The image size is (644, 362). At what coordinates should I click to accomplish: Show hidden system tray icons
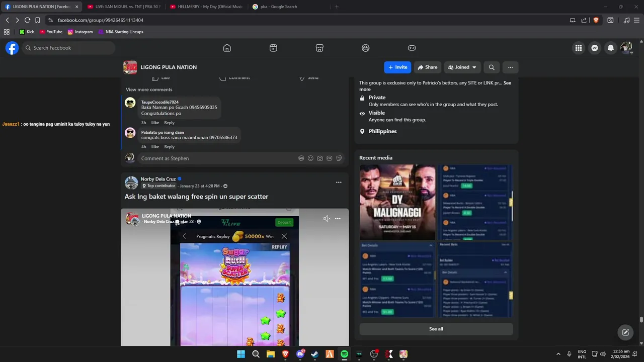[x=558, y=354]
